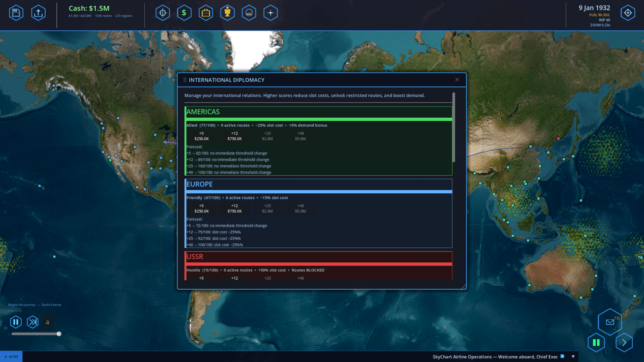Open the compass star icon in toolbar
The height and width of the screenshot is (362, 644).
[x=270, y=13]
